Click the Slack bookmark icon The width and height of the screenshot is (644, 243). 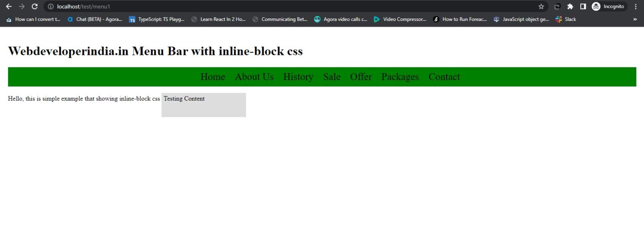[x=558, y=19]
